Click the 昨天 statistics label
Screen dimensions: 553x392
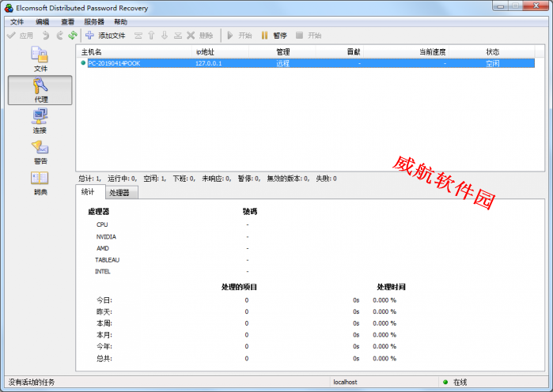104,312
